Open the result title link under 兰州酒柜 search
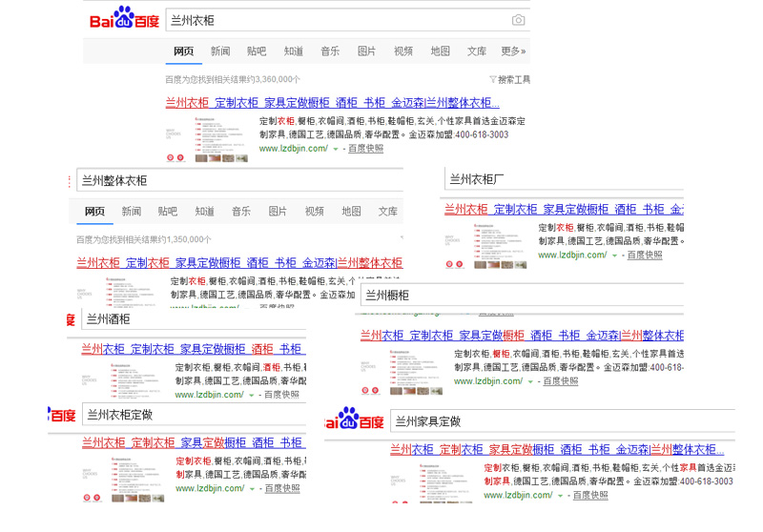763x532 pixels. tap(194, 349)
